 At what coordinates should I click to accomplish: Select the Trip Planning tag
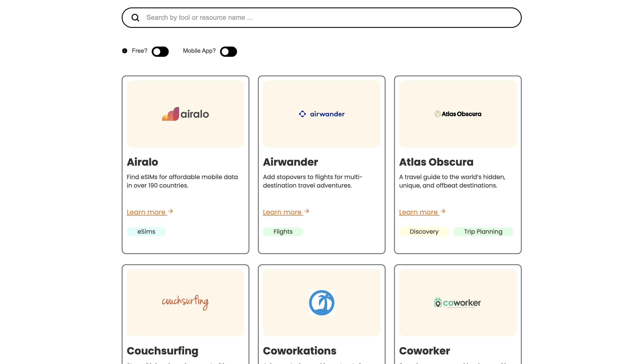click(x=483, y=232)
